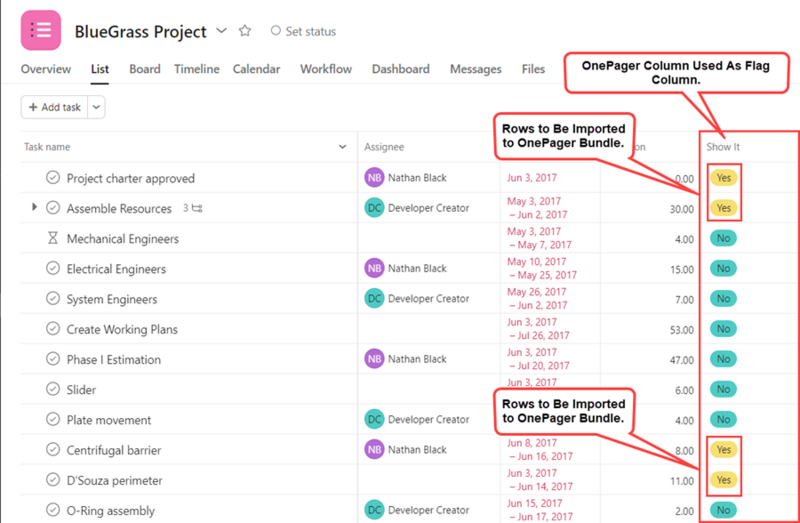
Task: Mark O-Ring assembly task complete
Action: (53, 510)
